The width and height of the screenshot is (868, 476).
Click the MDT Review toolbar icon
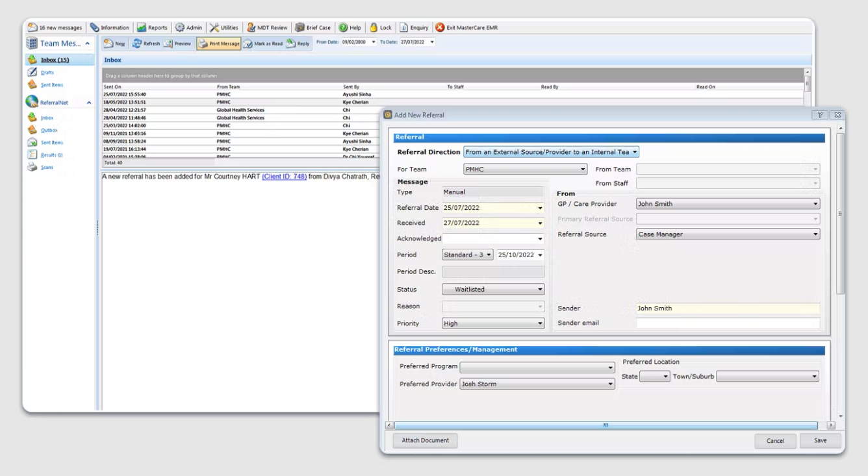tap(250, 28)
